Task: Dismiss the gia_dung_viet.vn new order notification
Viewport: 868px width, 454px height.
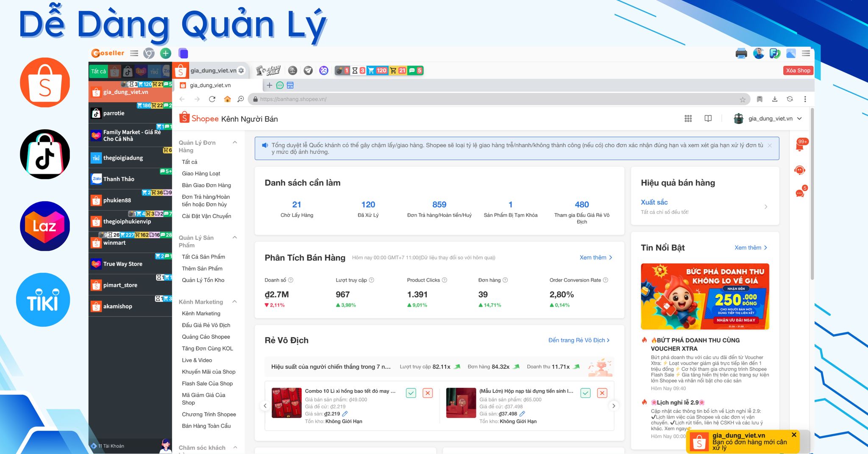Action: pyautogui.click(x=794, y=435)
